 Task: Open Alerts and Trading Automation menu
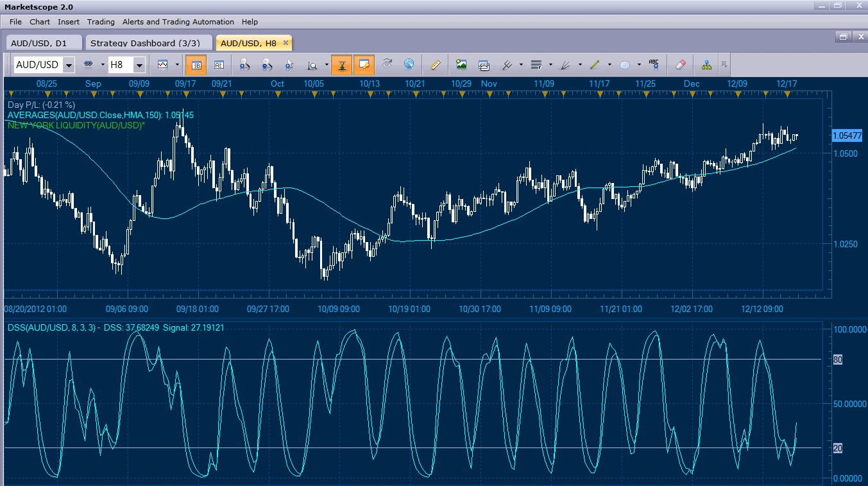(x=178, y=22)
